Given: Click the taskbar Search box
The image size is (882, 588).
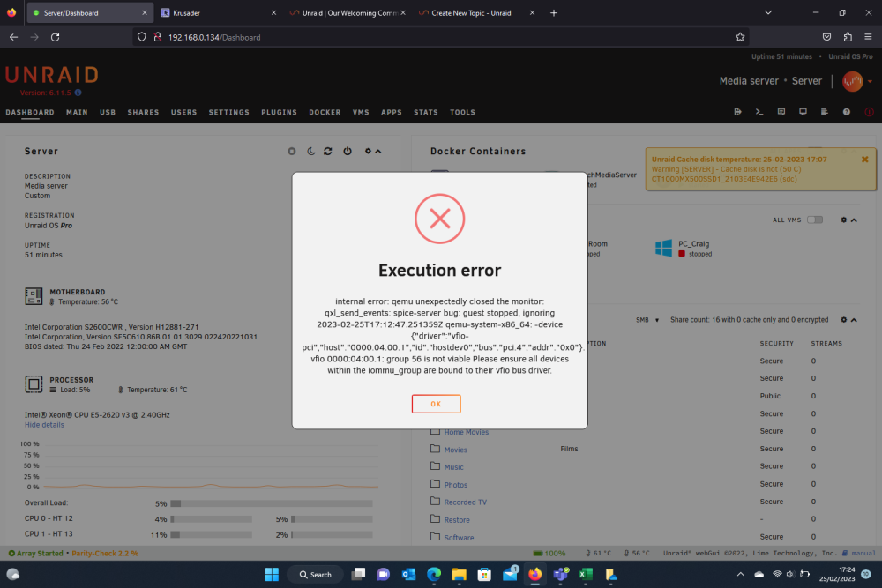Looking at the screenshot, I should 316,575.
